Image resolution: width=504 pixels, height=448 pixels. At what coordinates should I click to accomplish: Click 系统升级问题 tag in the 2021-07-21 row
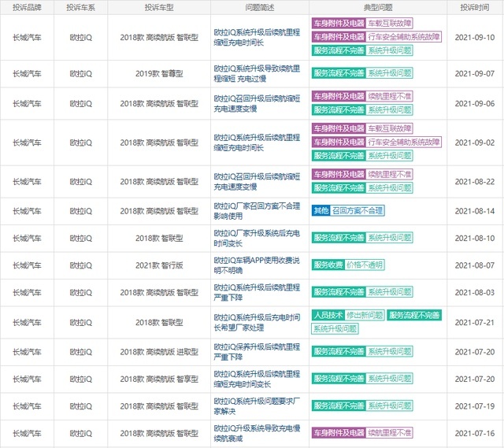tap(335, 329)
